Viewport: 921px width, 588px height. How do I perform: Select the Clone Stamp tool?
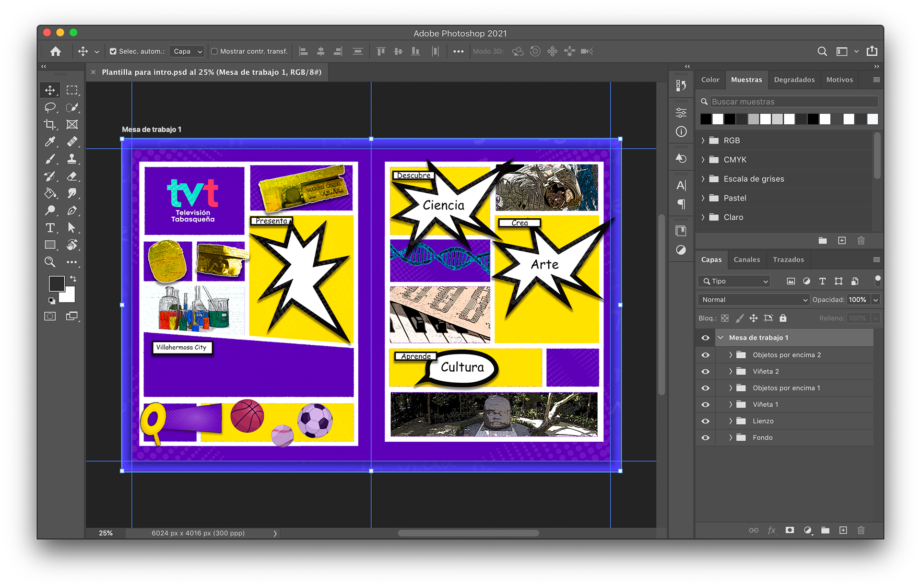pyautogui.click(x=72, y=159)
